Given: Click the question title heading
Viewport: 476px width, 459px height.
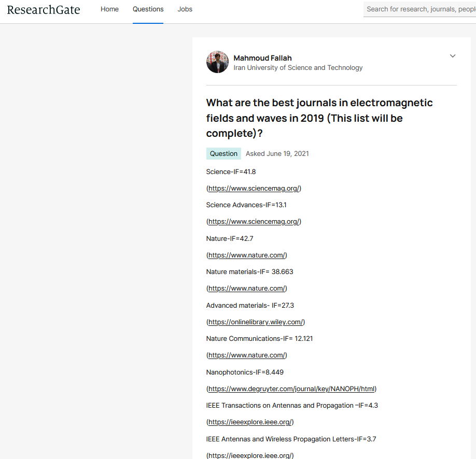Looking at the screenshot, I should coord(319,118).
